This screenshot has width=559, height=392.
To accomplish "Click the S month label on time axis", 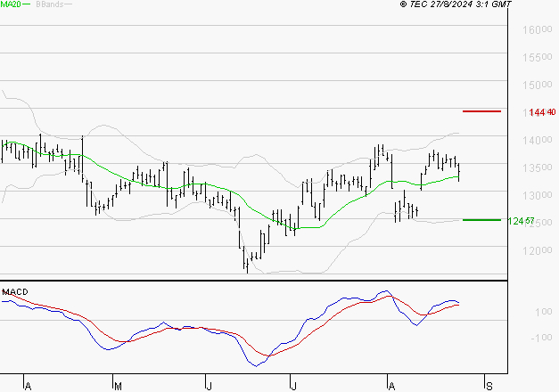I will click(x=489, y=387).
